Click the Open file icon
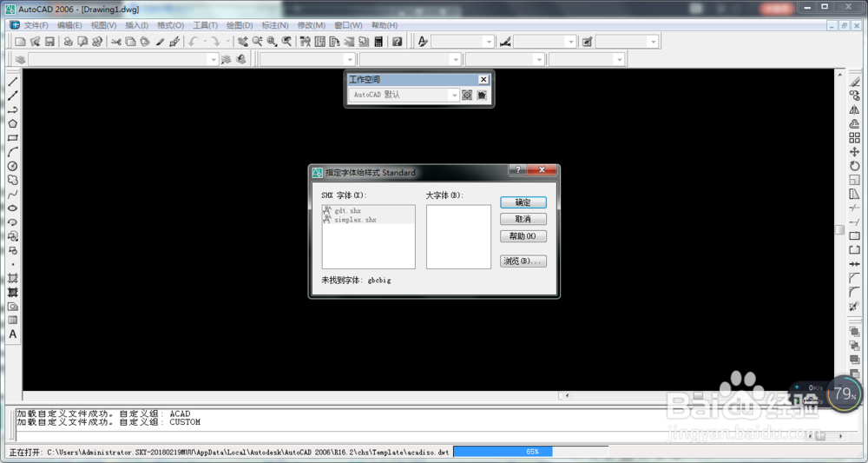Viewport: 868px width, 463px height. coord(35,42)
